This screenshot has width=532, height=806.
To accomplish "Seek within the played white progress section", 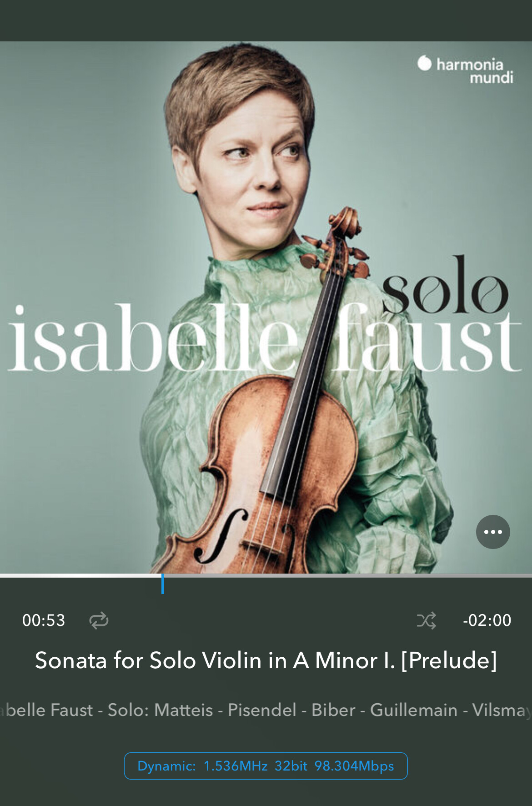I will 80,575.
